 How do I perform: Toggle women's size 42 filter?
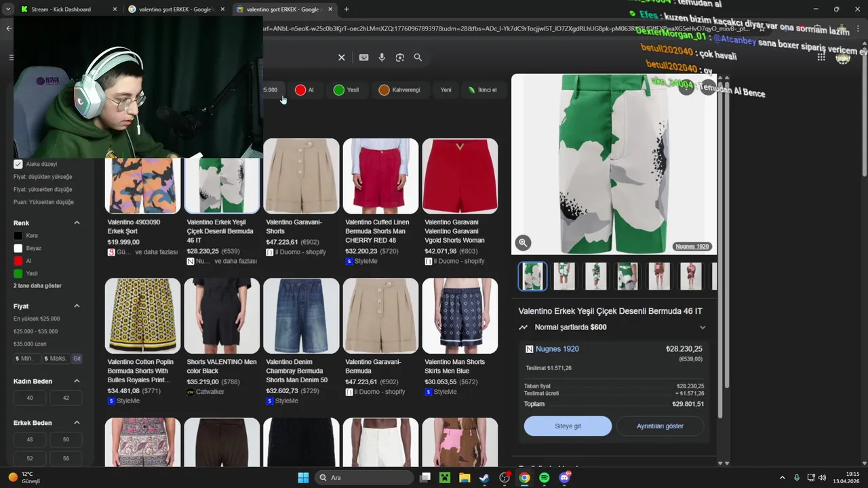pos(66,398)
